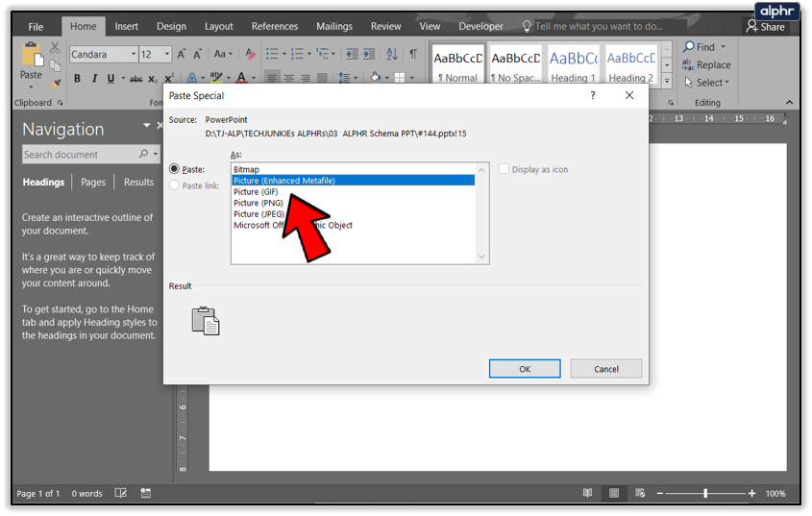This screenshot has width=812, height=516.
Task: Click Web Layout icon in status bar
Action: [640, 493]
